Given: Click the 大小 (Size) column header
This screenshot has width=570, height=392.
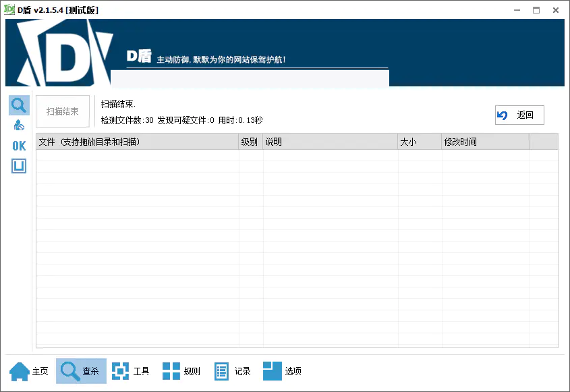Looking at the screenshot, I should pos(420,141).
